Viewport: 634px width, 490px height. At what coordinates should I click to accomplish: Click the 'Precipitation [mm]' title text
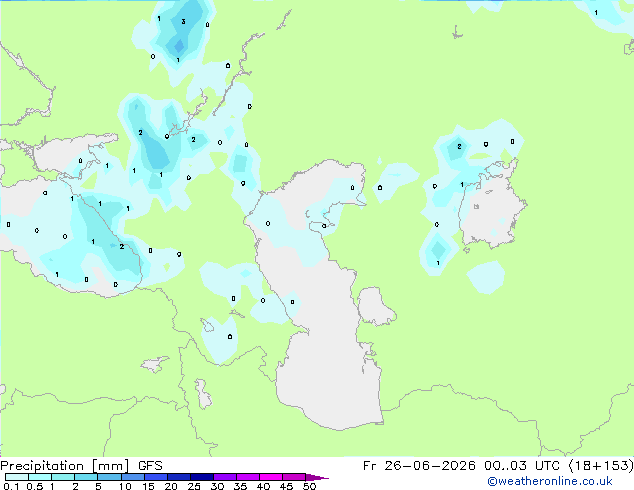[65, 466]
